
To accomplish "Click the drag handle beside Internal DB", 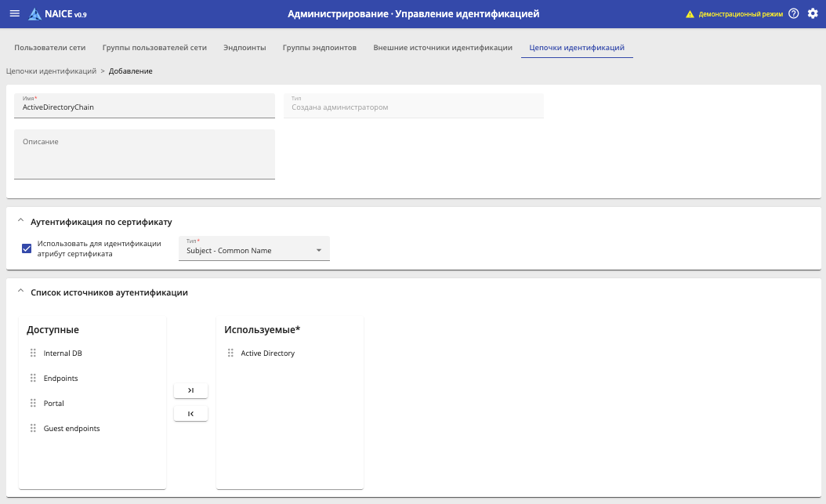I will (33, 354).
